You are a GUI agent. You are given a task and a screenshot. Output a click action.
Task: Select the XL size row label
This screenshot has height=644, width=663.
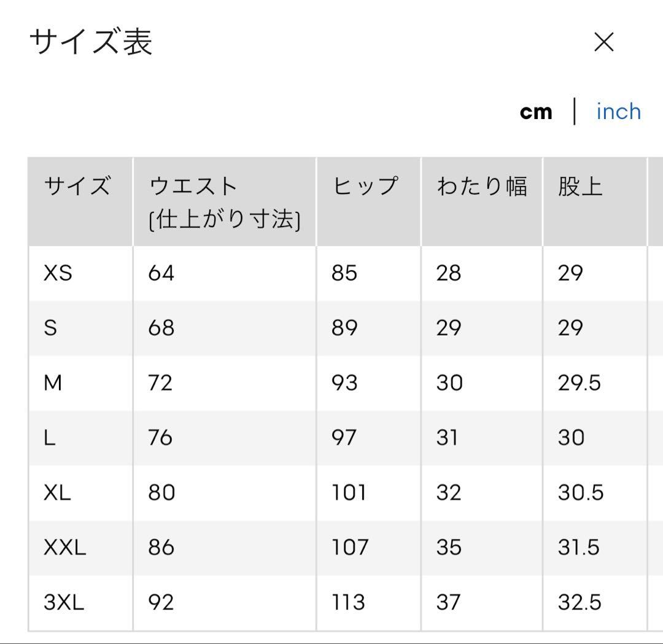[x=57, y=492]
